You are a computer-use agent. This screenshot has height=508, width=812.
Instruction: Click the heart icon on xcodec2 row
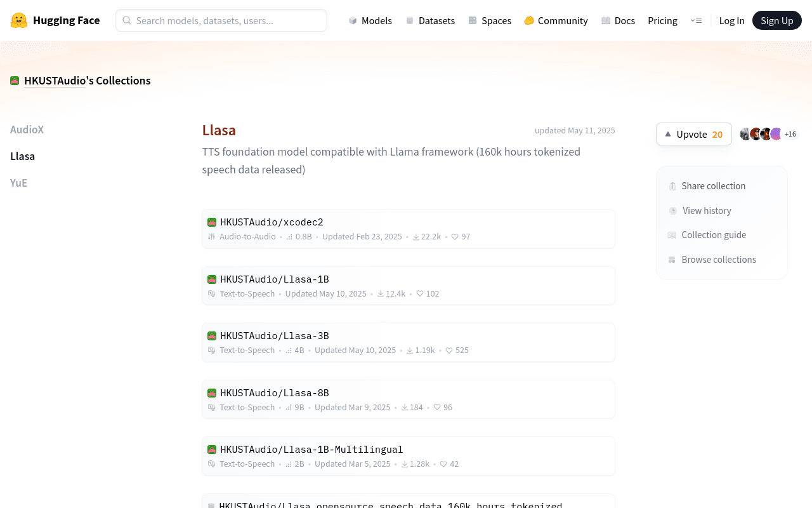(x=455, y=237)
